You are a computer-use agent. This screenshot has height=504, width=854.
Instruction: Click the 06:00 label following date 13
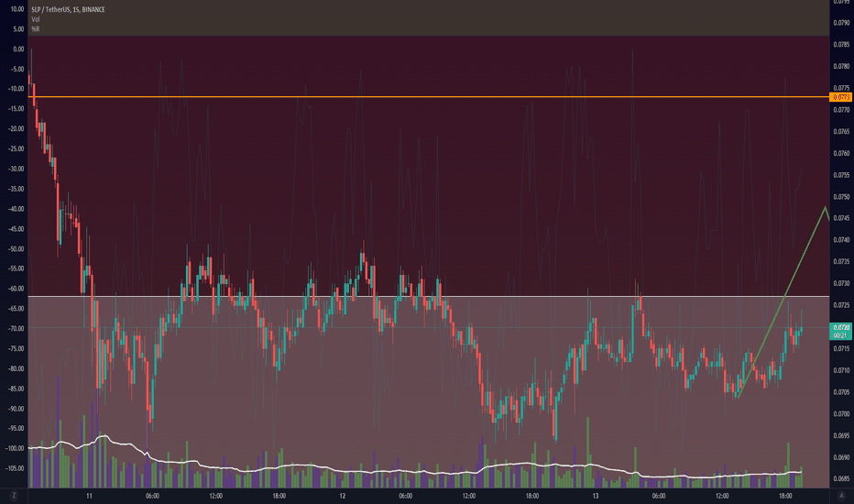coord(659,496)
